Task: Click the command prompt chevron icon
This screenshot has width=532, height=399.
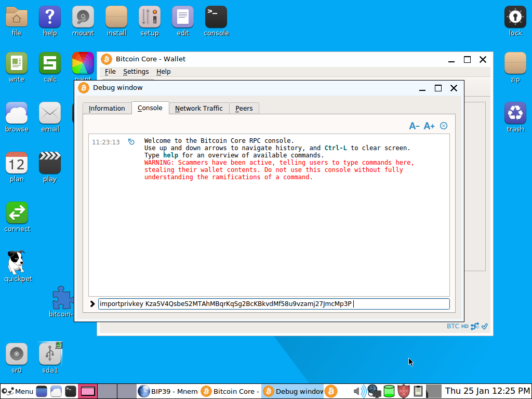Action: click(92, 303)
